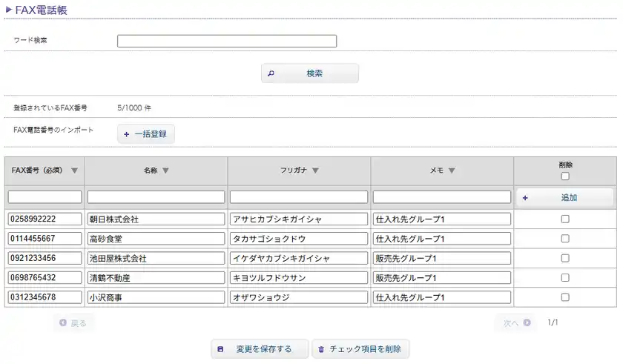This screenshot has height=364, width=623.
Task: Click the name field 清鶴不動産
Action: (156, 277)
